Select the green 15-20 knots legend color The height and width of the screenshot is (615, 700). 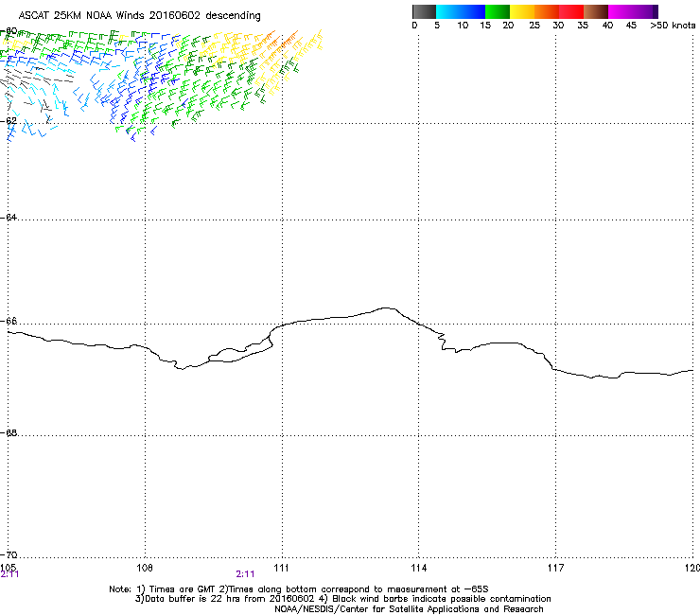498,11
